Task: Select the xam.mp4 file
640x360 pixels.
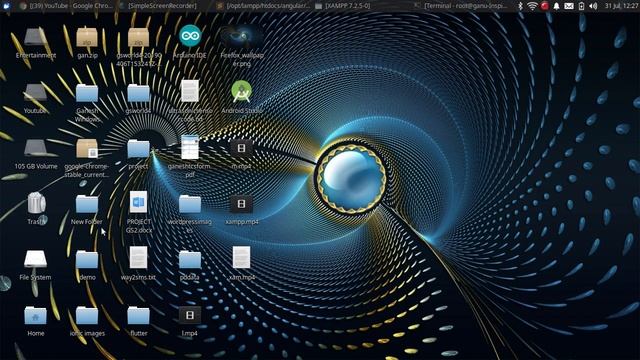Action: coord(241,258)
